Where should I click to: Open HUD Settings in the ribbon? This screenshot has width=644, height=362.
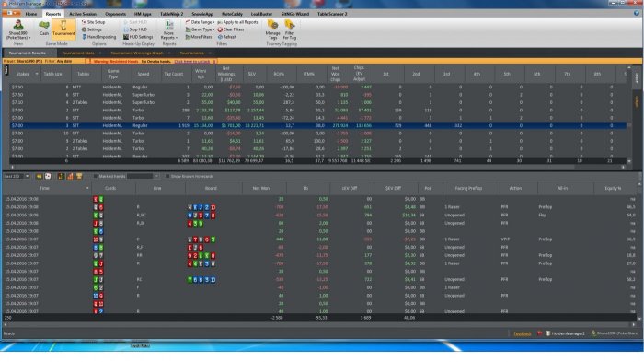pyautogui.click(x=138, y=37)
